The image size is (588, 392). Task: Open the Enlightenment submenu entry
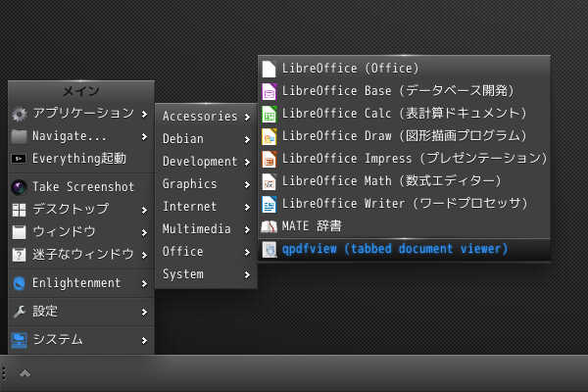pyautogui.click(x=81, y=283)
